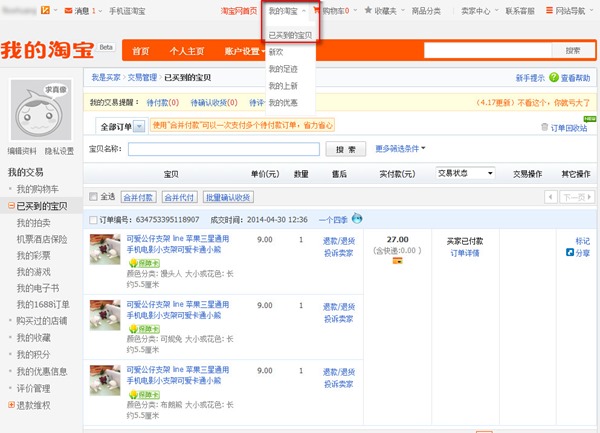The width and height of the screenshot is (600, 433).
Task: Click the 批量确认收货 button
Action: 228,197
